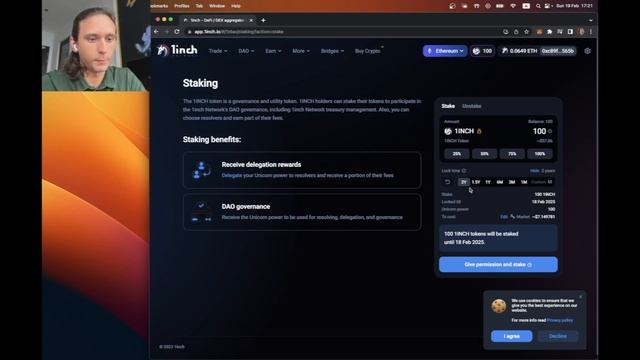The image size is (640, 360).
Task: Click the browser profile avatar icon
Action: click(x=582, y=31)
